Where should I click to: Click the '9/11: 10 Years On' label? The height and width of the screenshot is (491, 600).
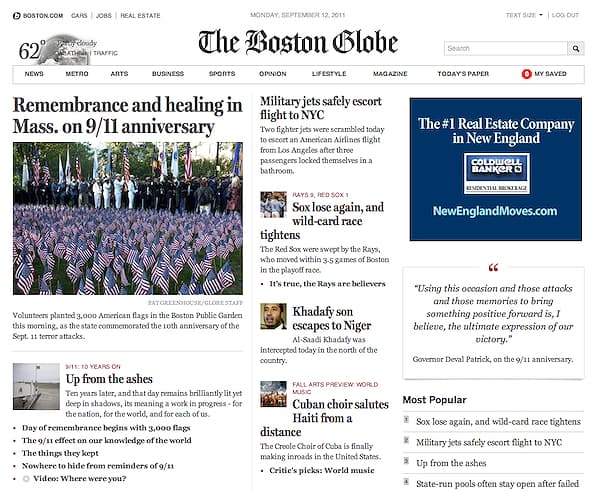click(x=93, y=367)
